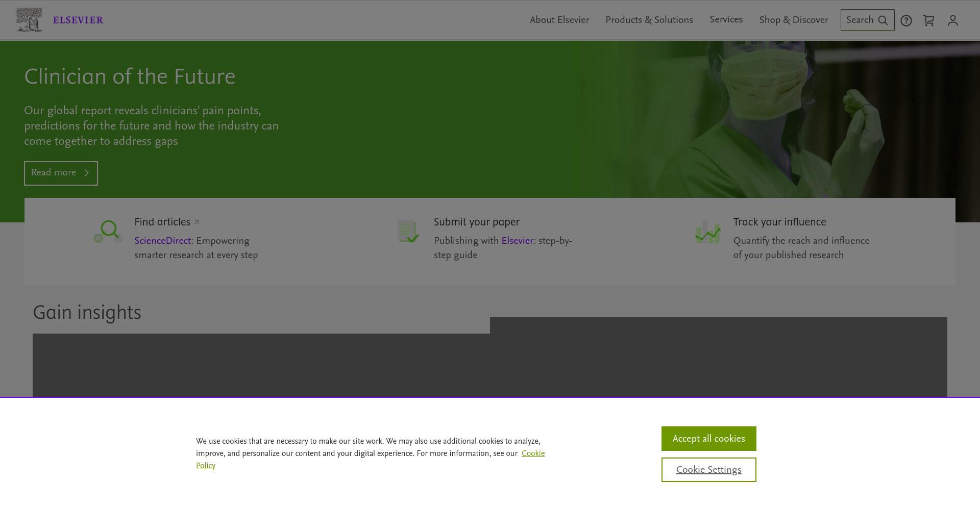Open the About Elsevier menu
The height and width of the screenshot is (509, 980).
[559, 20]
